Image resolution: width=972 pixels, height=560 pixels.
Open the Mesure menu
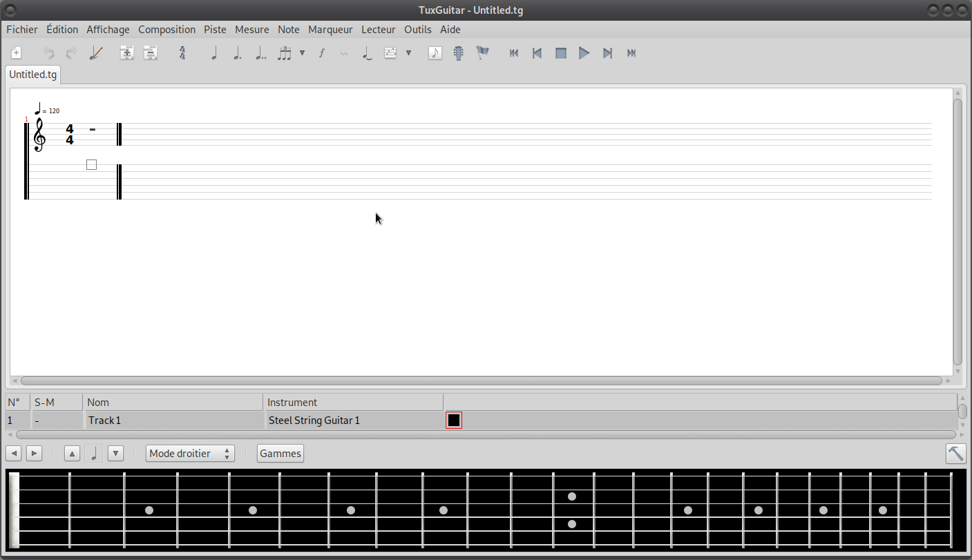(252, 30)
